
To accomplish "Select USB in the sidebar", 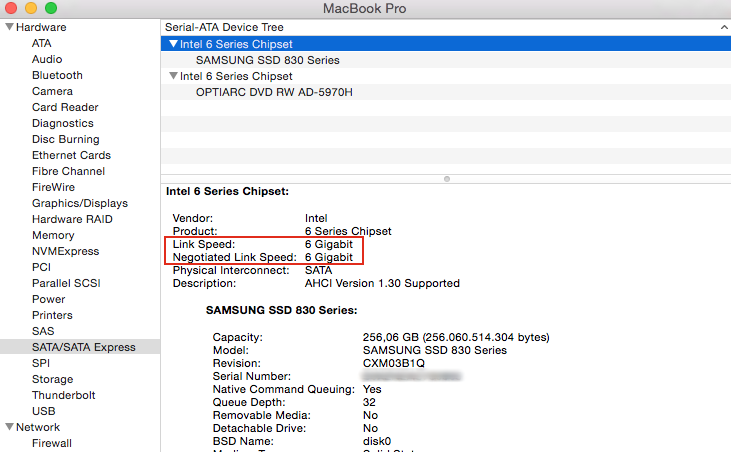I will [x=44, y=411].
